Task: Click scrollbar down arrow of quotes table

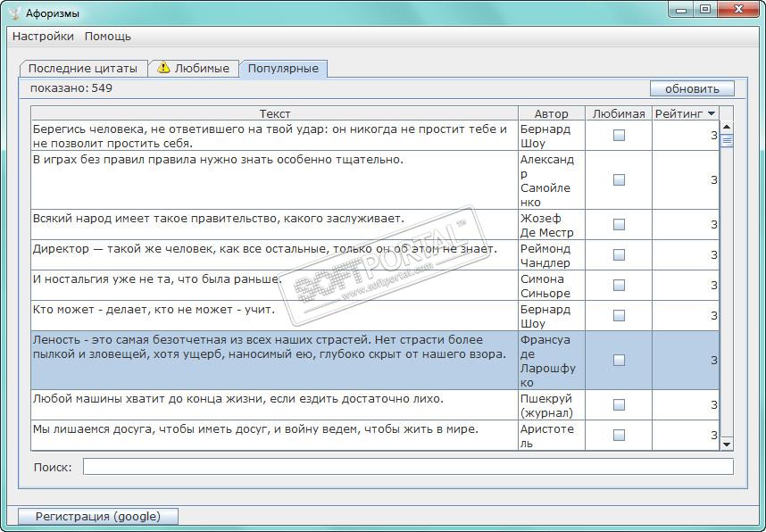Action: (727, 444)
